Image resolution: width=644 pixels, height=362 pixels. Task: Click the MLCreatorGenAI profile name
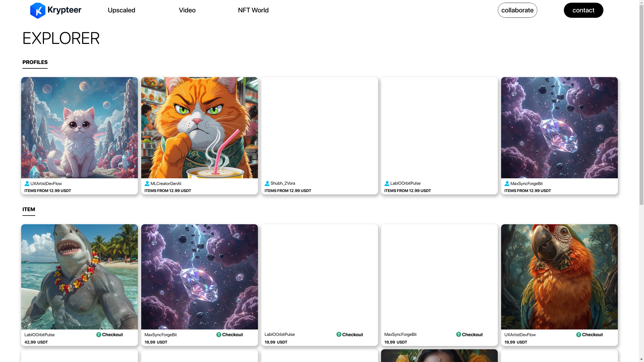click(166, 184)
